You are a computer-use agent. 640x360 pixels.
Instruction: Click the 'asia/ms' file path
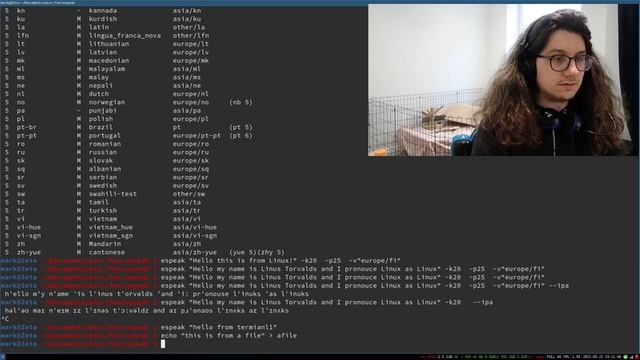coord(187,77)
